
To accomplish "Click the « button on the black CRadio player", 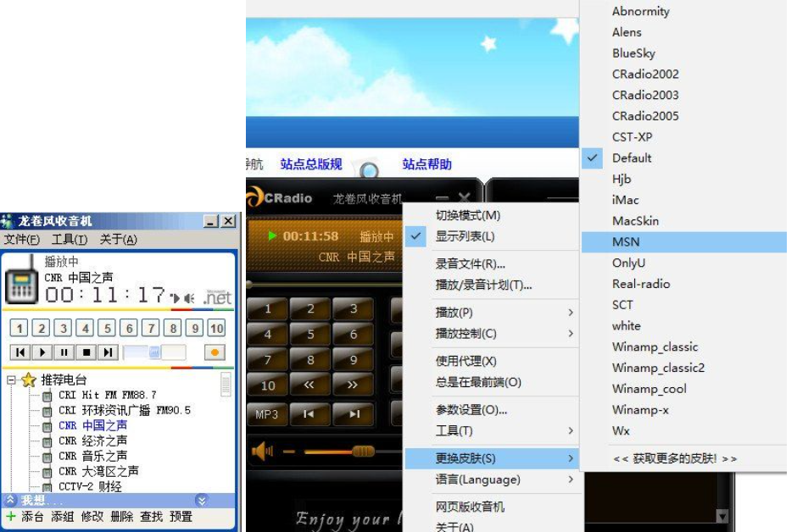I will pyautogui.click(x=310, y=385).
